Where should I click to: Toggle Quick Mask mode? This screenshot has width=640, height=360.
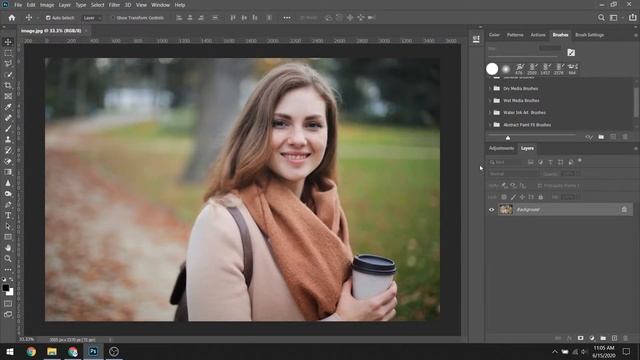8,304
